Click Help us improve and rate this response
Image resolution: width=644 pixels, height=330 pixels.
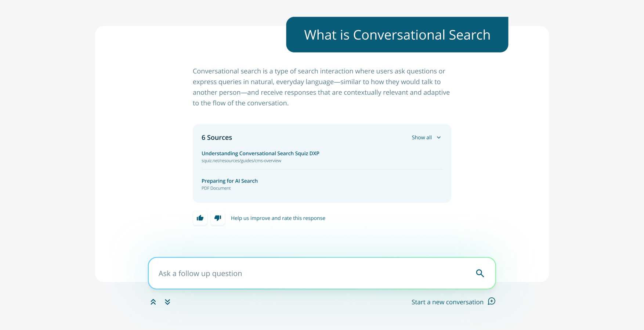(x=278, y=218)
